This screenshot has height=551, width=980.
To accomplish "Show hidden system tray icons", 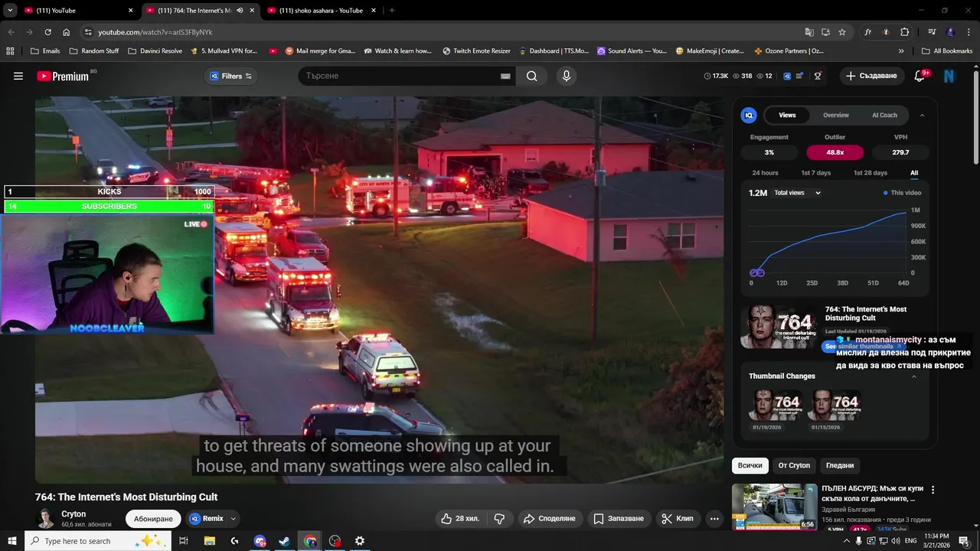I will click(x=846, y=541).
